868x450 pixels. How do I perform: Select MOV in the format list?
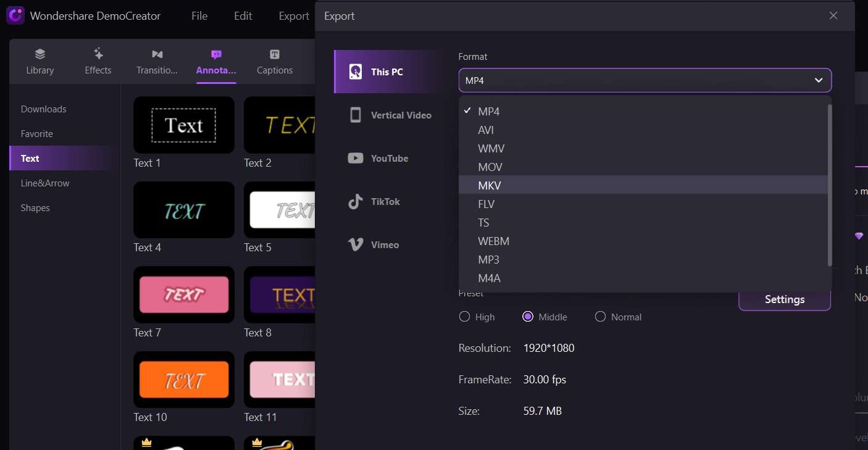click(x=643, y=167)
